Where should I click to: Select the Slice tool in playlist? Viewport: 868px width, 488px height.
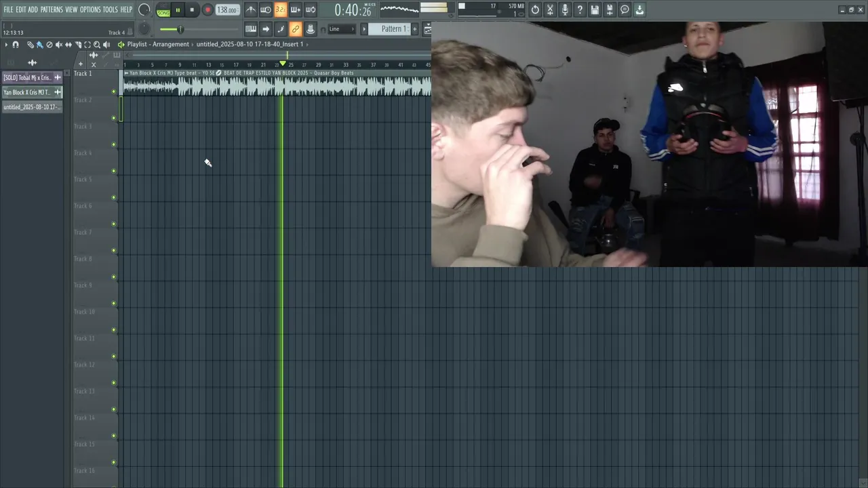pos(77,45)
